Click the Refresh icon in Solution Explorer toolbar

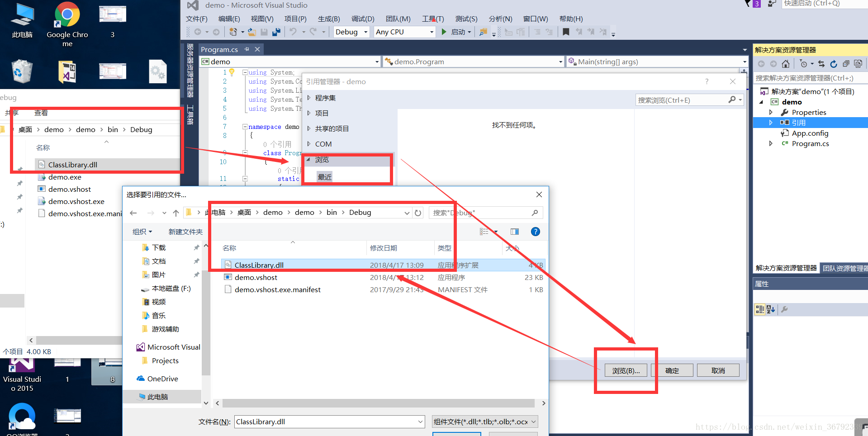point(834,64)
